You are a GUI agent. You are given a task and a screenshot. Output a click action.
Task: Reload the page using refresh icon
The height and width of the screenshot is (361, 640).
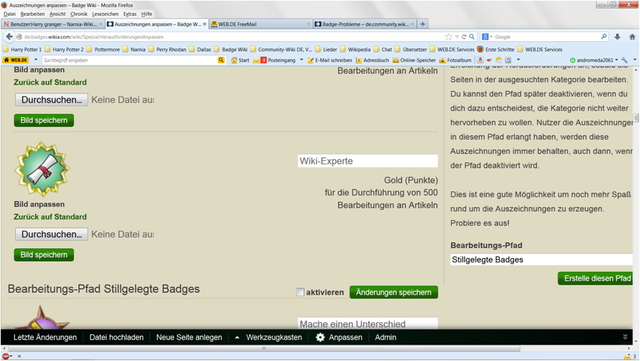tap(464, 37)
